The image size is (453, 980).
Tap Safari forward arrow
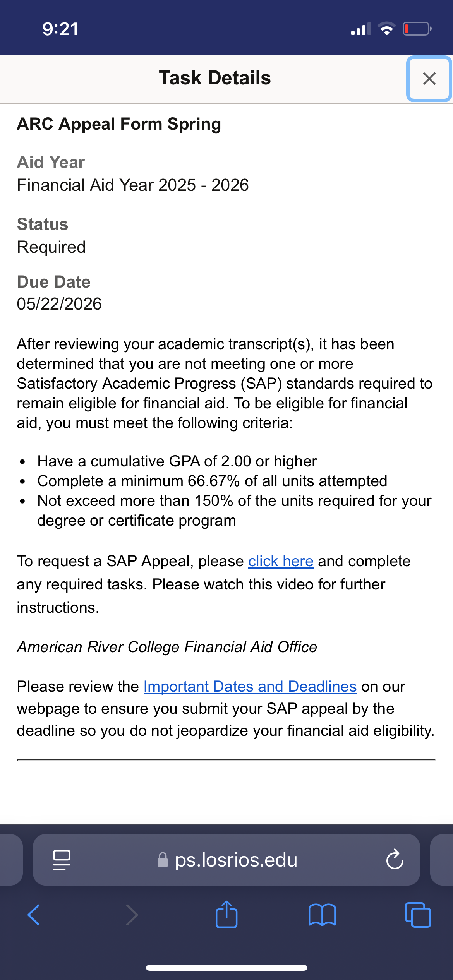pos(132,915)
